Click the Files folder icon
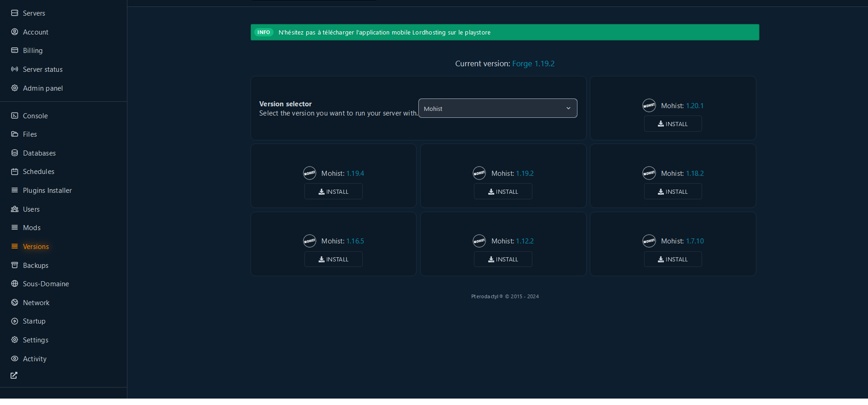Image resolution: width=868 pixels, height=405 pixels. pyautogui.click(x=15, y=134)
